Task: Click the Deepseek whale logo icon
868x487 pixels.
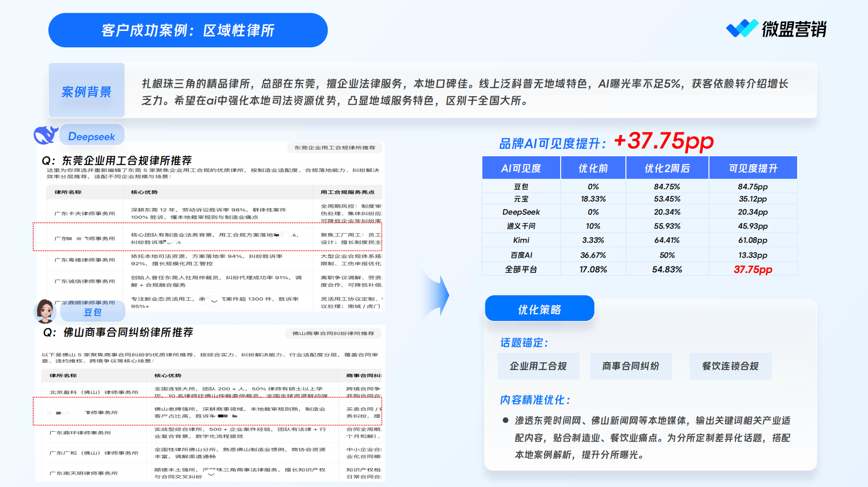Action: (x=46, y=135)
